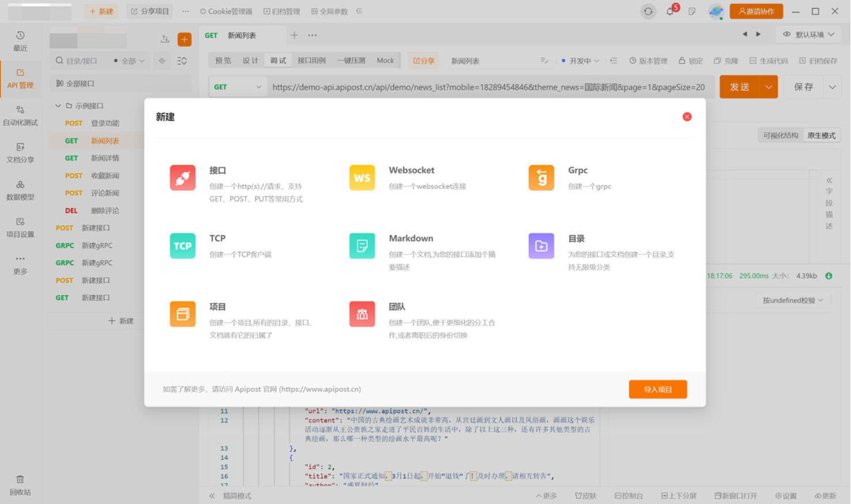Switch to the Mock tab
Viewport: 851px width, 504px height.
[x=385, y=61]
